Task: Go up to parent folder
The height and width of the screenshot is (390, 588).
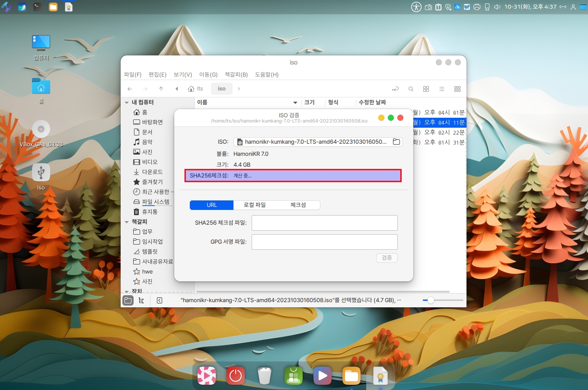Action: 161,89
